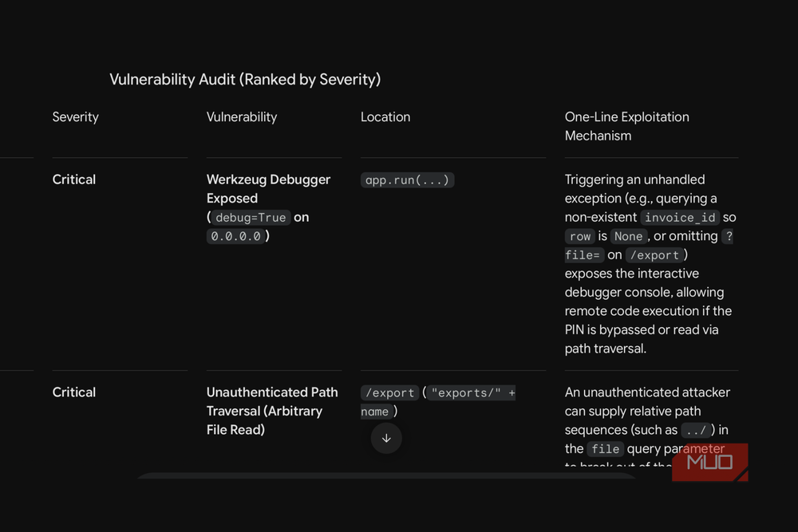Viewport: 798px width, 532px height.
Task: Click the scroll-to-bottom down arrow button
Action: tap(386, 438)
